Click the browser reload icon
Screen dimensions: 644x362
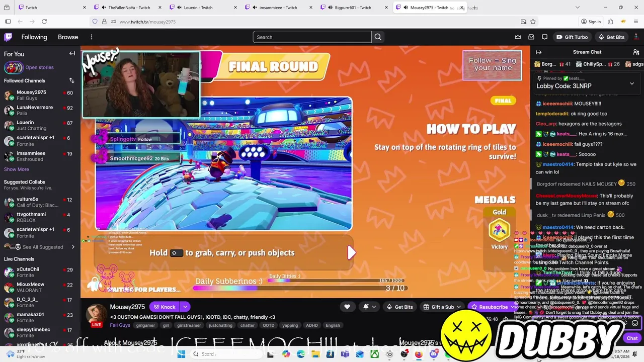pos(44,22)
